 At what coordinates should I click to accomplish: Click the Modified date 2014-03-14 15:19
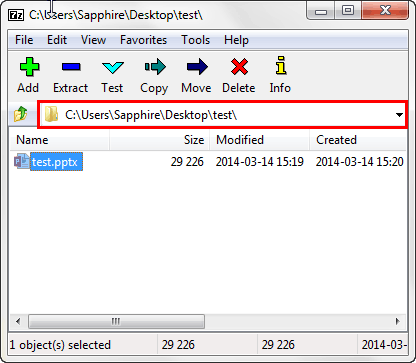click(x=260, y=162)
